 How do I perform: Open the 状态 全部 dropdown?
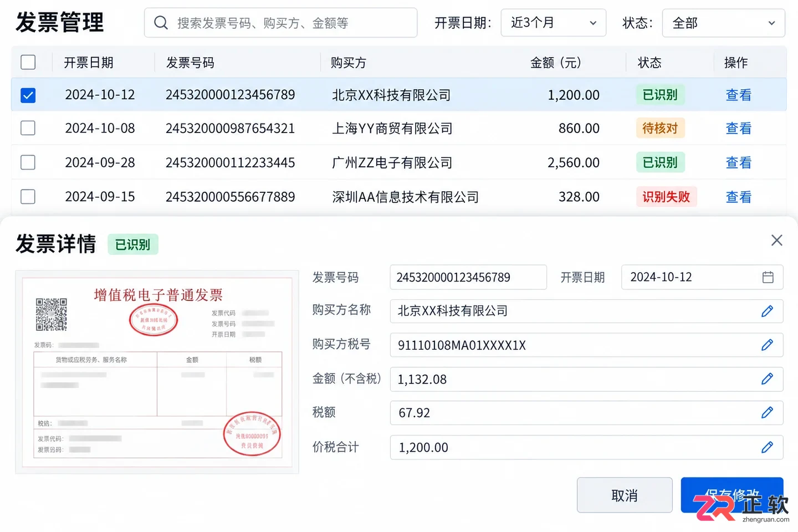coord(723,23)
